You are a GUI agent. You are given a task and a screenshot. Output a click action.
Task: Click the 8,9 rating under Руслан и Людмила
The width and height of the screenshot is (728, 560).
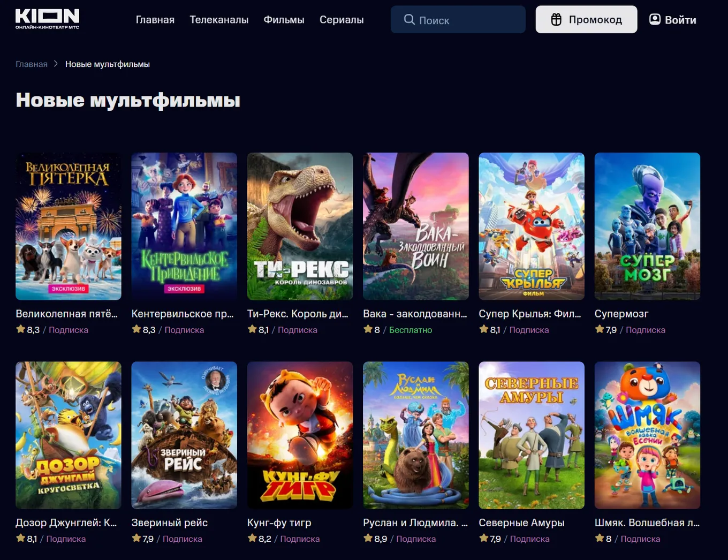381,539
